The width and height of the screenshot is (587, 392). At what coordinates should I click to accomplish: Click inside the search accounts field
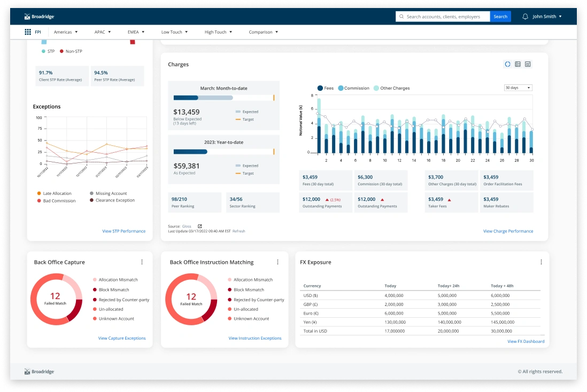444,16
